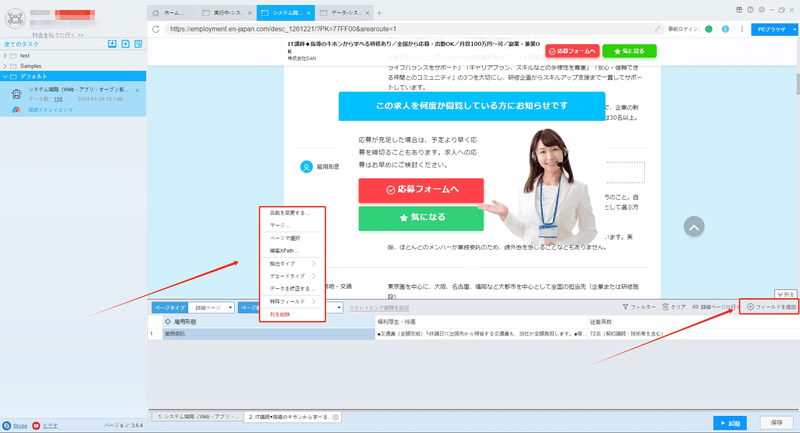This screenshot has width=800, height=433.
Task: Close the データ tab
Action: point(367,13)
